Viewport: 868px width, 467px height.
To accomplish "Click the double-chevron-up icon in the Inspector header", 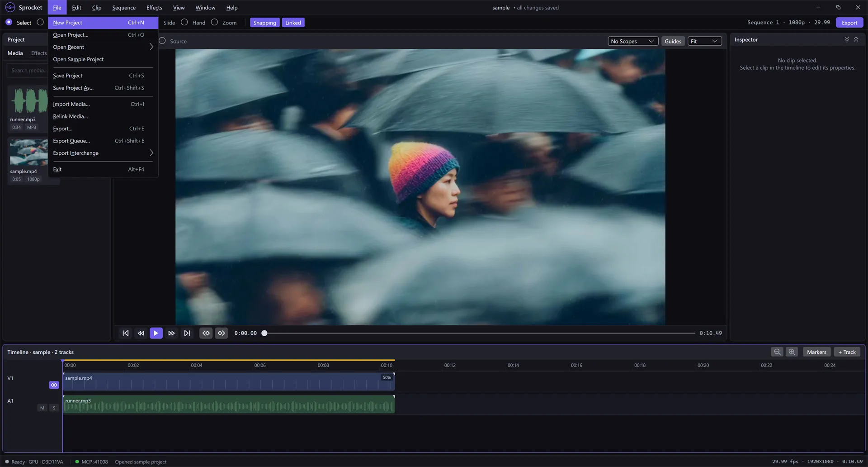I will coord(856,39).
